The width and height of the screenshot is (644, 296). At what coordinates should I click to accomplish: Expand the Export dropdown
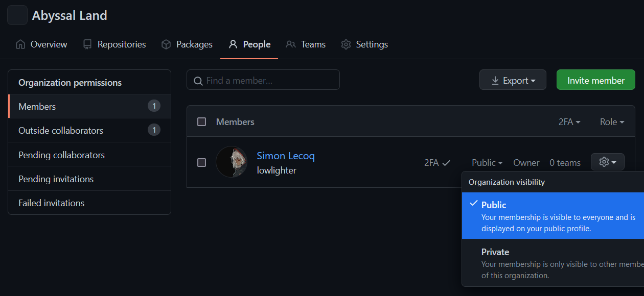coord(513,80)
